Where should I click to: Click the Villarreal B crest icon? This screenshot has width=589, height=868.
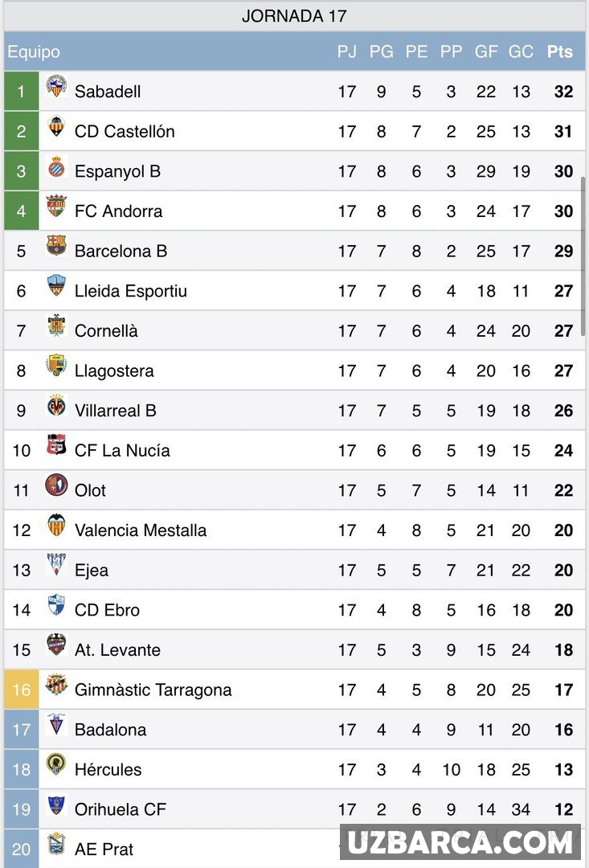pos(56,407)
